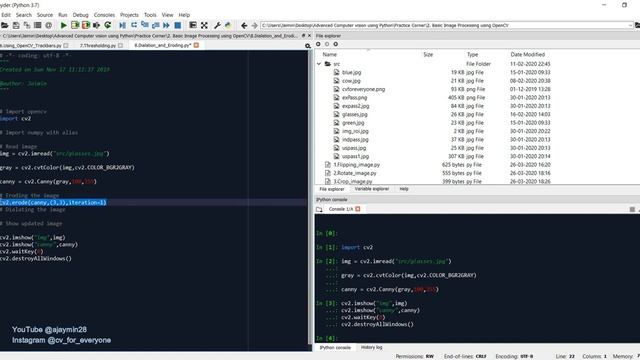The height and width of the screenshot is (360, 640).
Task: Maximize current pane icon
Action: coord(193,25)
